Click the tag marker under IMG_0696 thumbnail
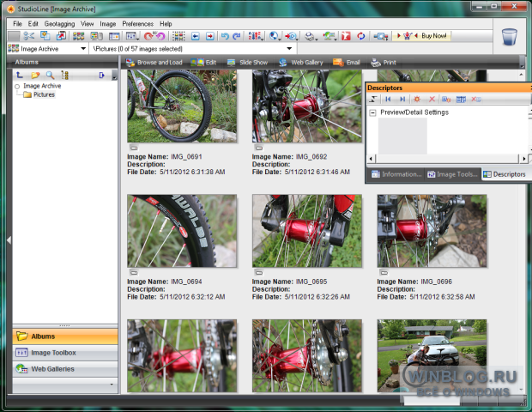Image resolution: width=532 pixels, height=412 pixels. [384, 272]
